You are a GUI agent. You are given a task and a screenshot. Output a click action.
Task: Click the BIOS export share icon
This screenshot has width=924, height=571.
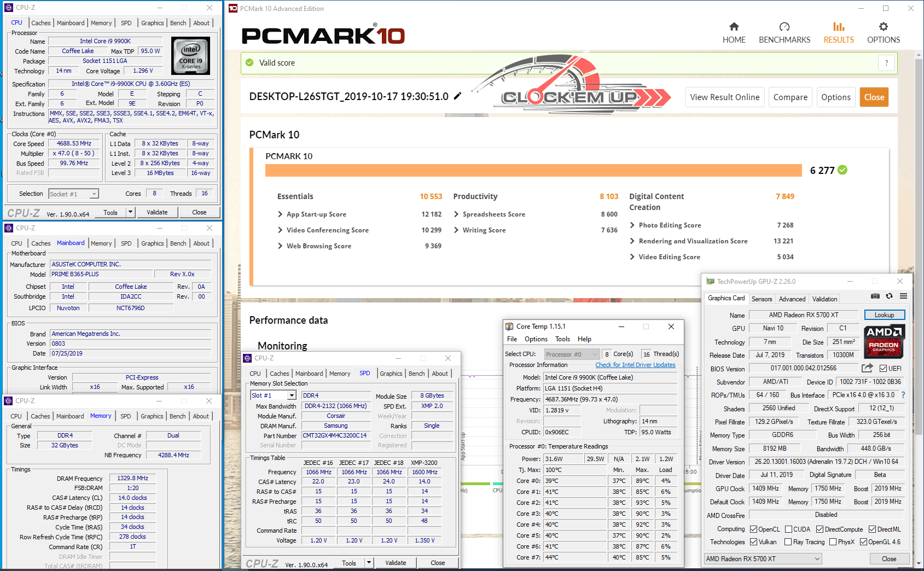[867, 368]
